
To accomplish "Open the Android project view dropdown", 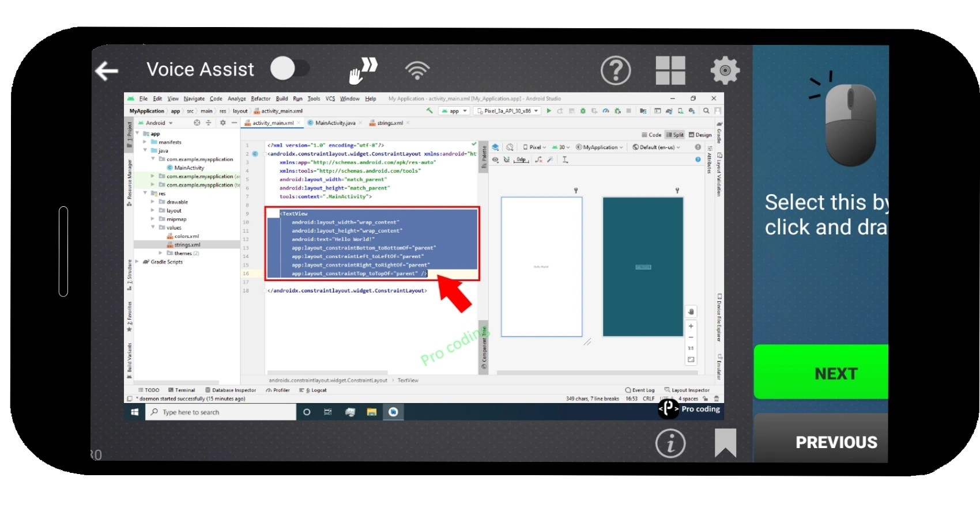I will coord(156,123).
